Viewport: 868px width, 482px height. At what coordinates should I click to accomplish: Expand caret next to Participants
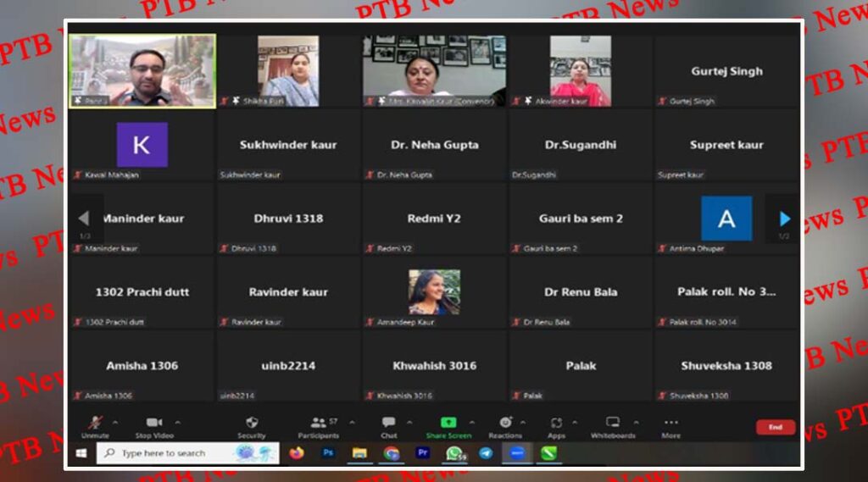352,423
